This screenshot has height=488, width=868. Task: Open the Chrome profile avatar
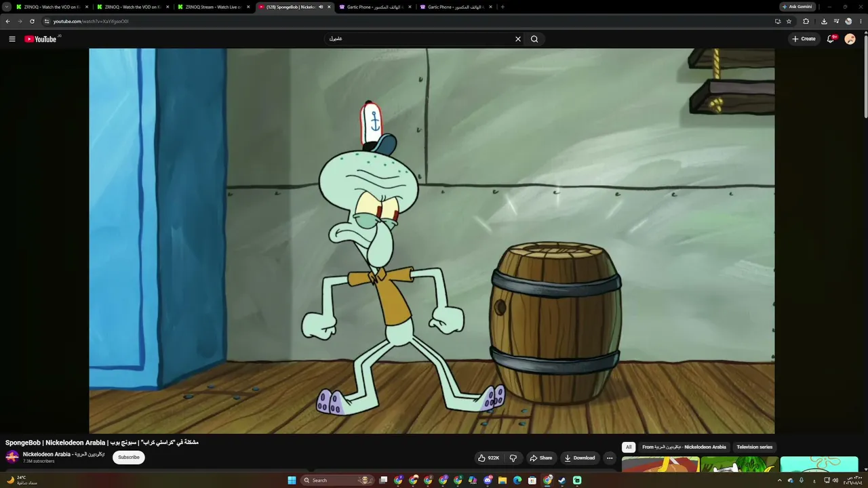[848, 21]
